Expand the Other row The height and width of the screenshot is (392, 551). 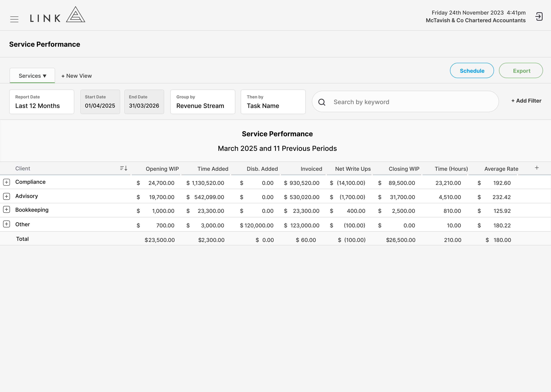pos(7,224)
